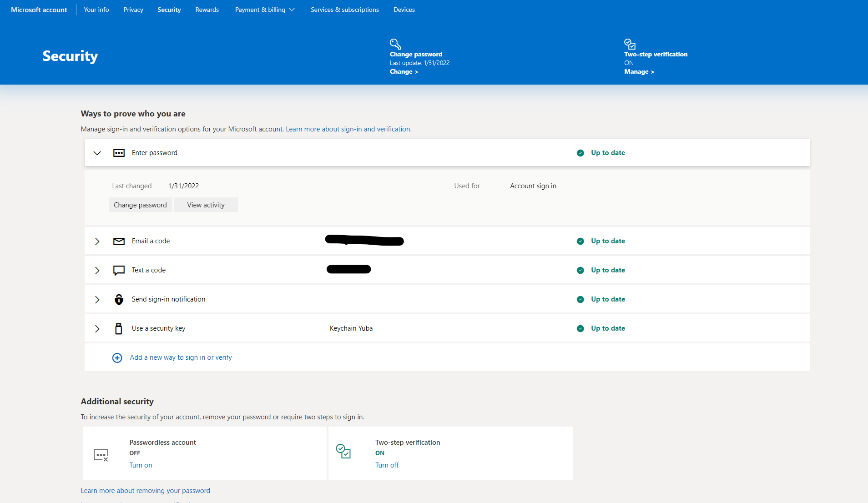868x503 pixels.
Task: Expand the Email a code row
Action: tap(97, 241)
